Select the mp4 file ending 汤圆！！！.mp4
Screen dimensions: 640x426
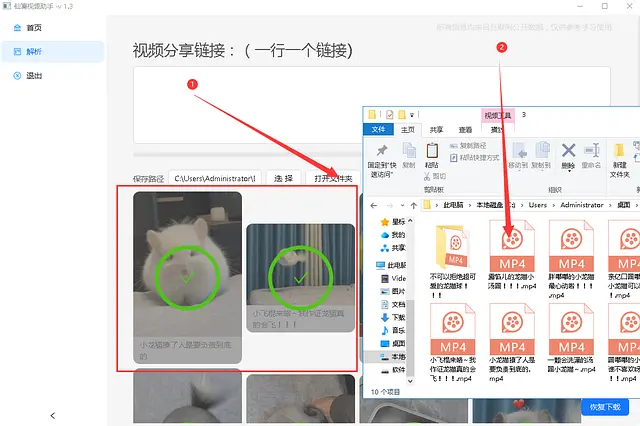pyautogui.click(x=512, y=255)
